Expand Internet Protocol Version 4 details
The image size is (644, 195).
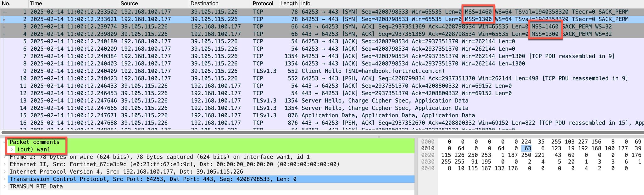[x=4, y=172]
